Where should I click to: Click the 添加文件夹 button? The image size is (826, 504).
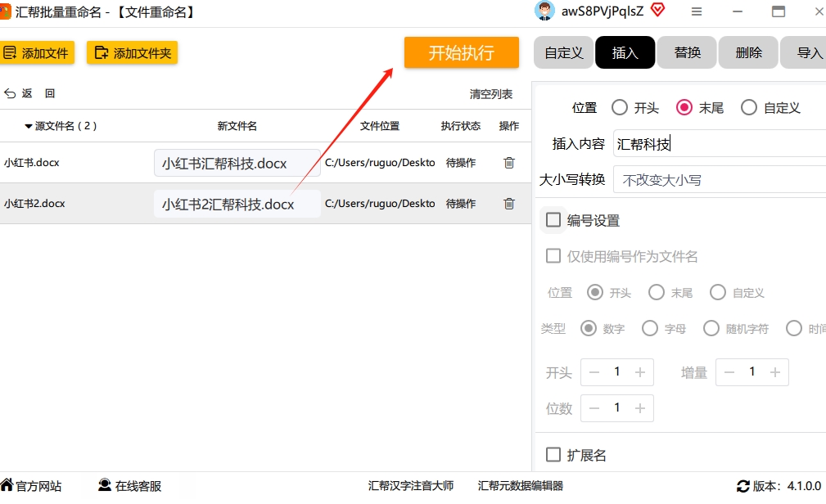point(133,52)
